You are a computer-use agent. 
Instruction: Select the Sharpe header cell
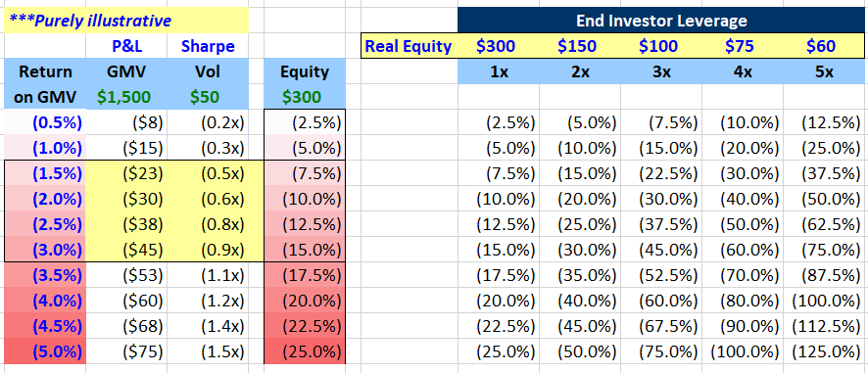pyautogui.click(x=208, y=46)
